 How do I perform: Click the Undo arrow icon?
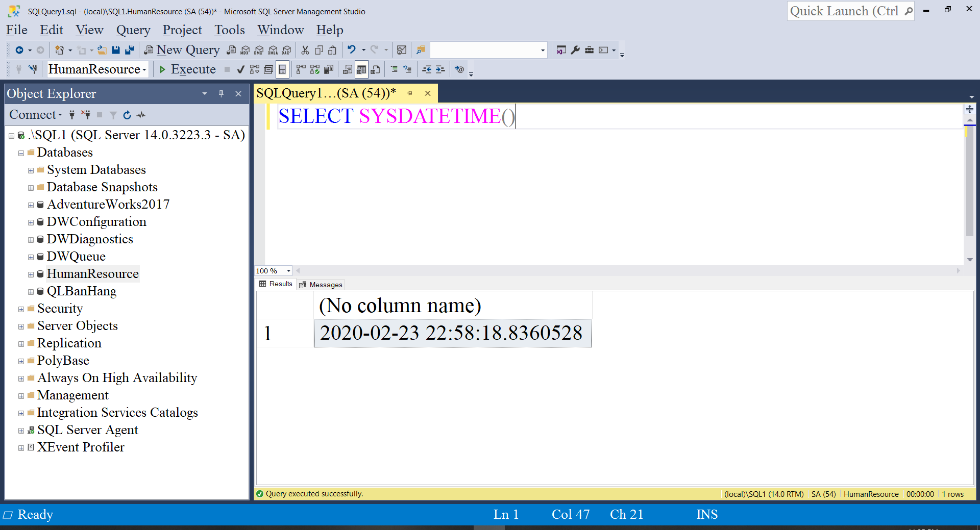[x=352, y=50]
